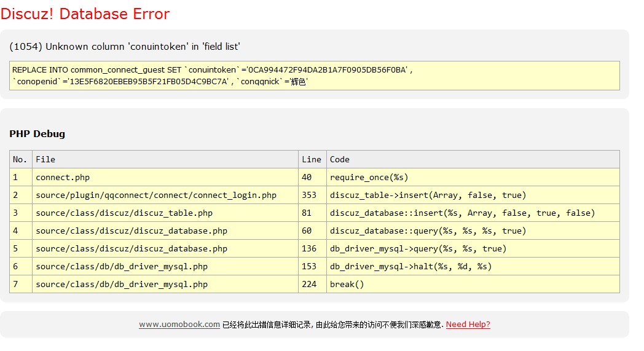Click the Discuz! Database Error title
644x351 pixels.
pyautogui.click(x=85, y=14)
